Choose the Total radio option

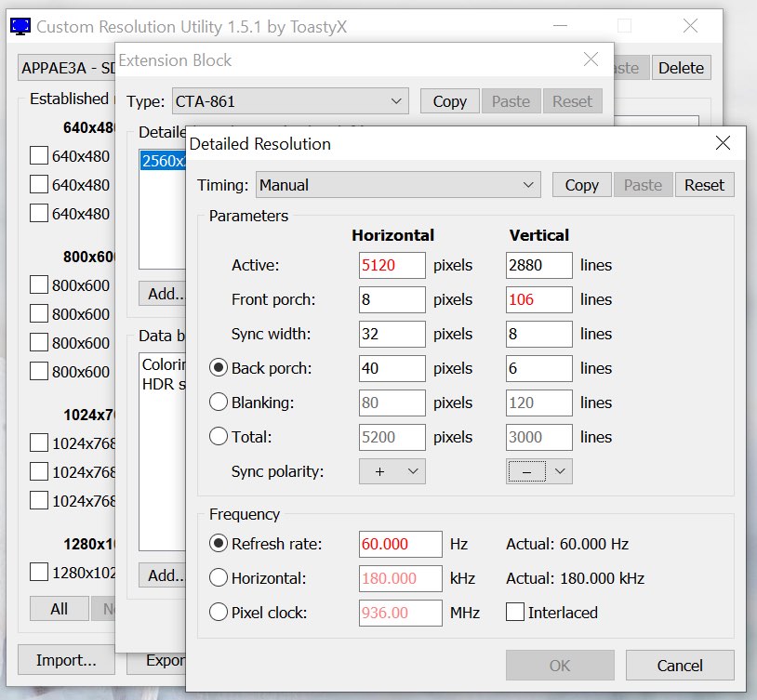[x=219, y=437]
